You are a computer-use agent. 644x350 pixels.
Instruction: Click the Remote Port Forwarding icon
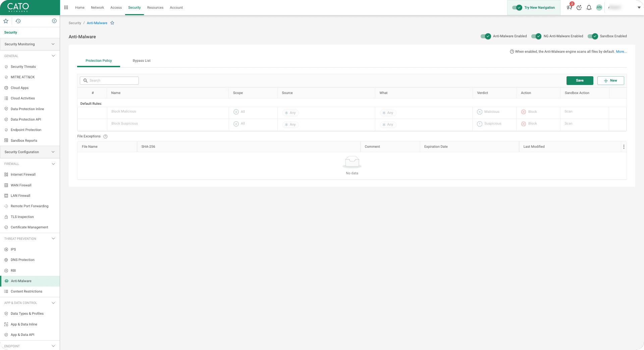[6, 206]
